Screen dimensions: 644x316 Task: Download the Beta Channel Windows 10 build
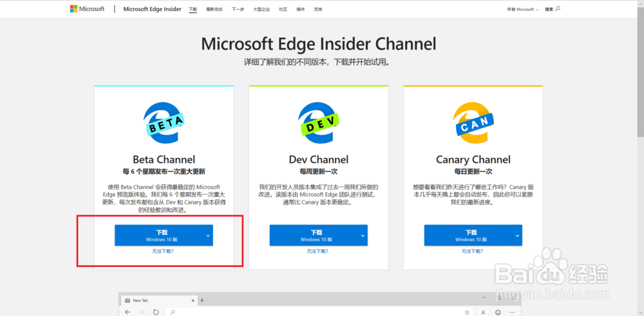[x=159, y=235]
